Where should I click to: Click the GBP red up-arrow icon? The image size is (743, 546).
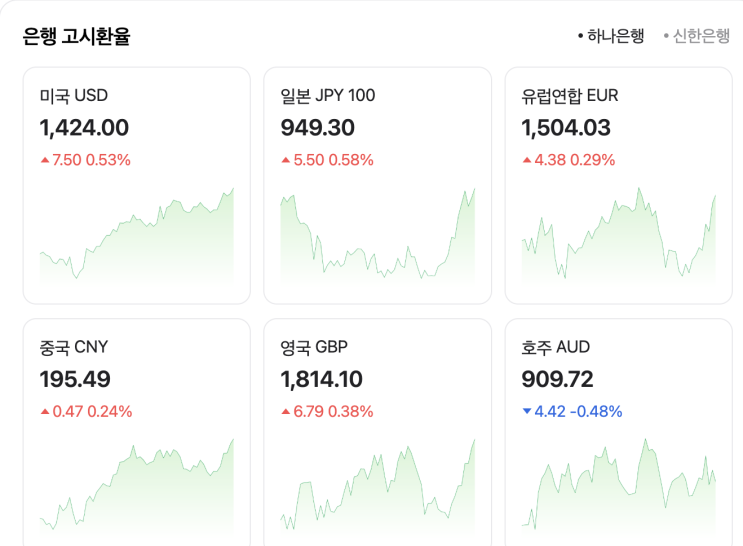[x=286, y=412]
